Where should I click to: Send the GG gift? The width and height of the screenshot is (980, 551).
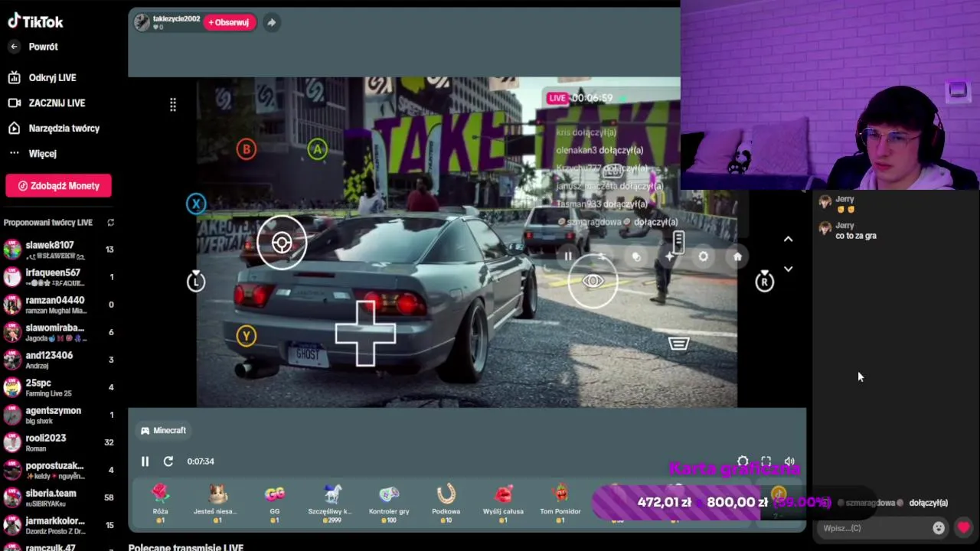[x=275, y=504]
